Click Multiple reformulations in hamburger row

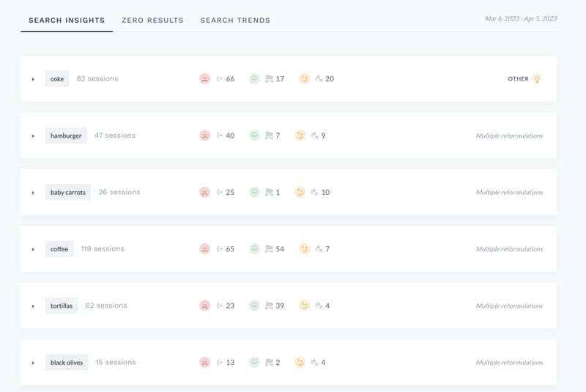click(509, 136)
